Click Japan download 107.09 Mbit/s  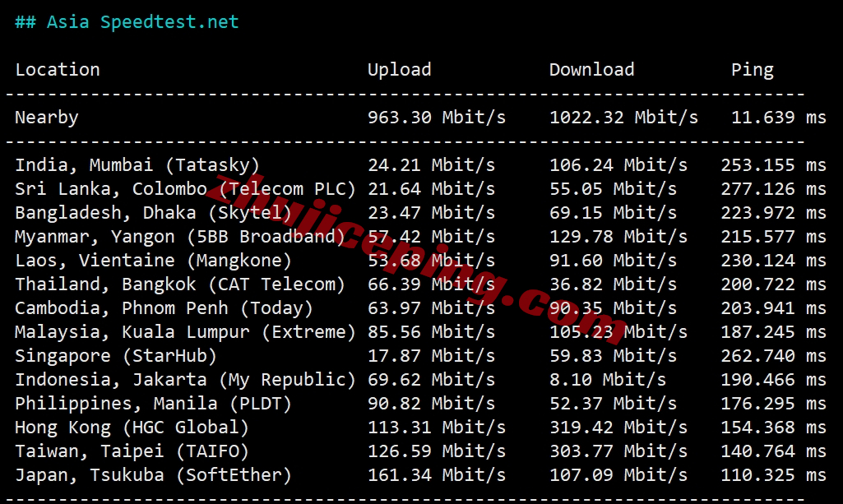618,475
